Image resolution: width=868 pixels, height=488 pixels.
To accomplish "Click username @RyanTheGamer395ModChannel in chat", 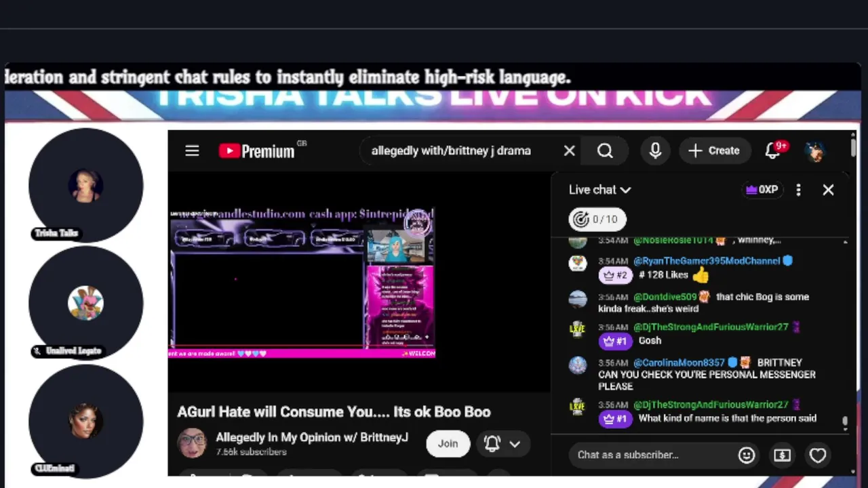I will pyautogui.click(x=707, y=261).
